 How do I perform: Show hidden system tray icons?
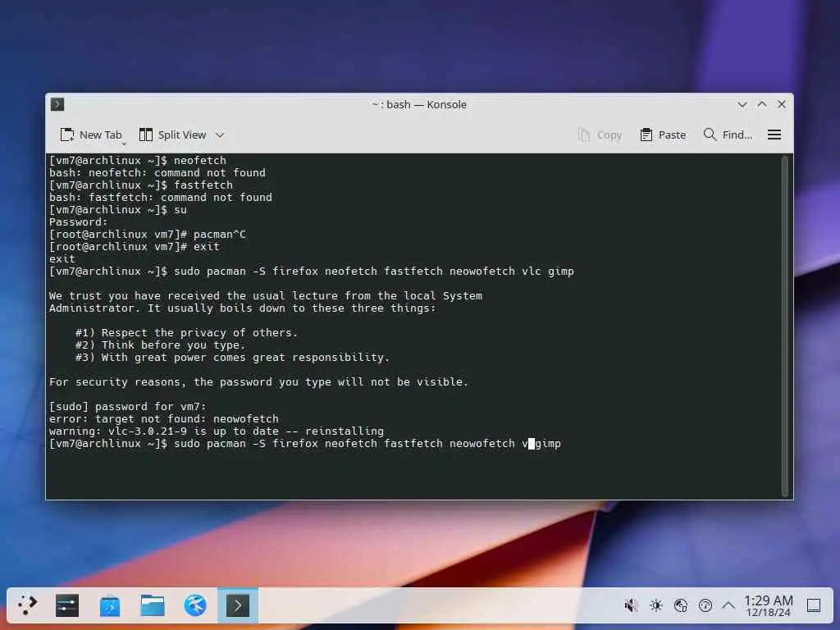tap(728, 605)
